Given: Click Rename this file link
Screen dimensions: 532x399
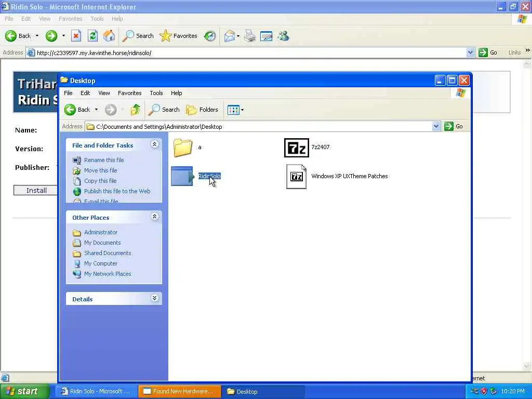Looking at the screenshot, I should [x=104, y=160].
